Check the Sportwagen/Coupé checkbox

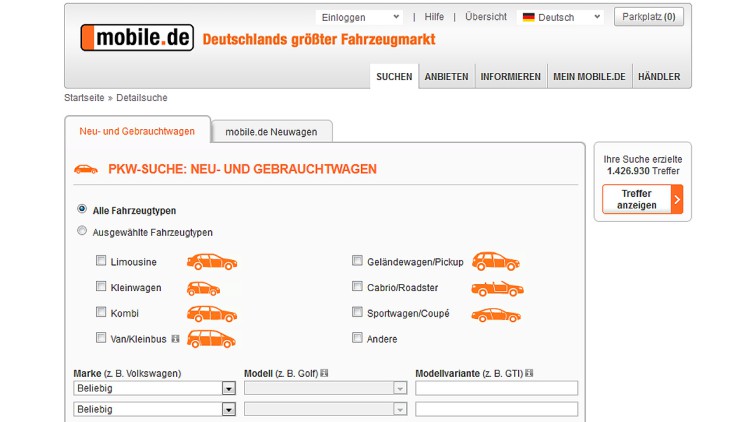coord(357,312)
